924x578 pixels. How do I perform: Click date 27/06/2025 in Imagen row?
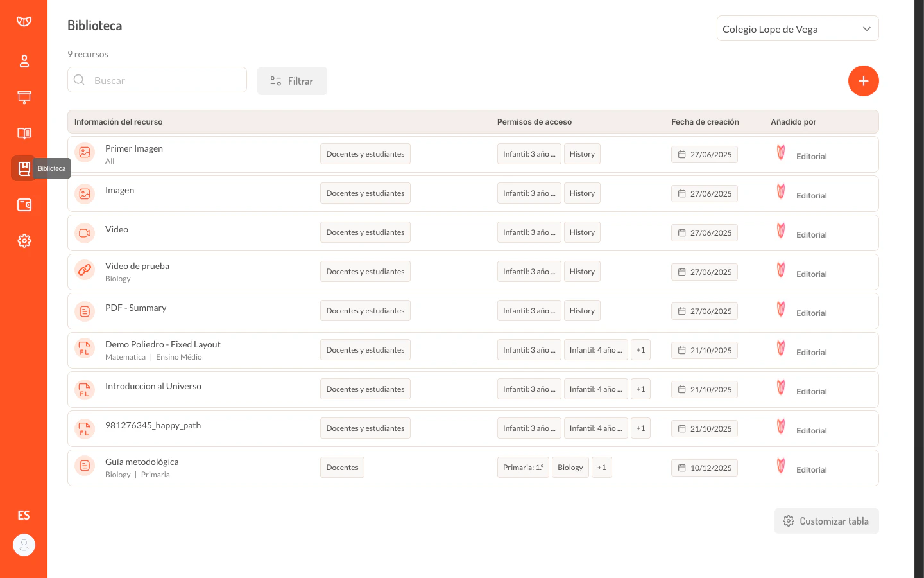point(705,193)
